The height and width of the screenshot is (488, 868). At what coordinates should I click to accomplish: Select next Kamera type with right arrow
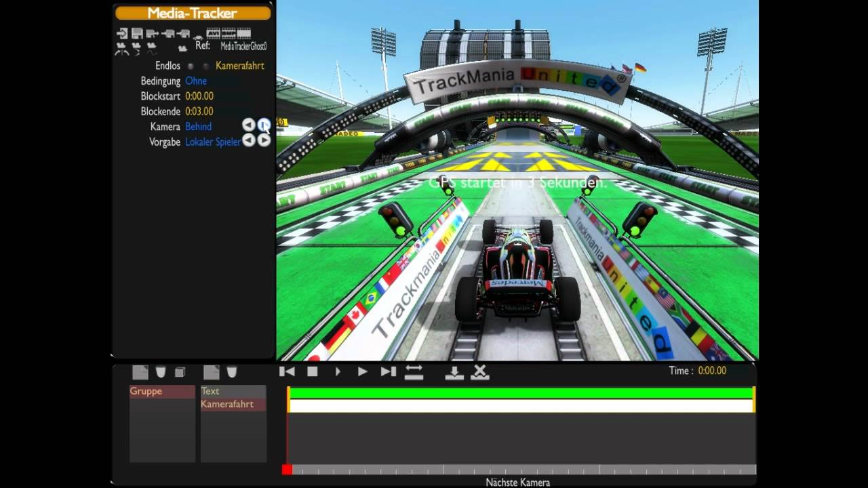pyautogui.click(x=264, y=125)
